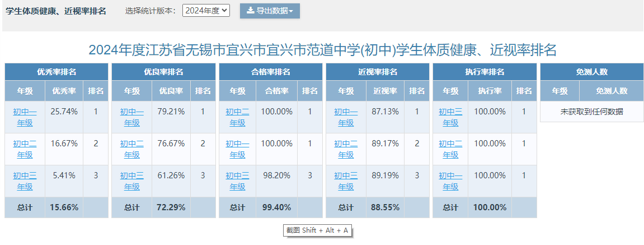Open 初中一年级 link in 近视率排名 table

(346, 117)
